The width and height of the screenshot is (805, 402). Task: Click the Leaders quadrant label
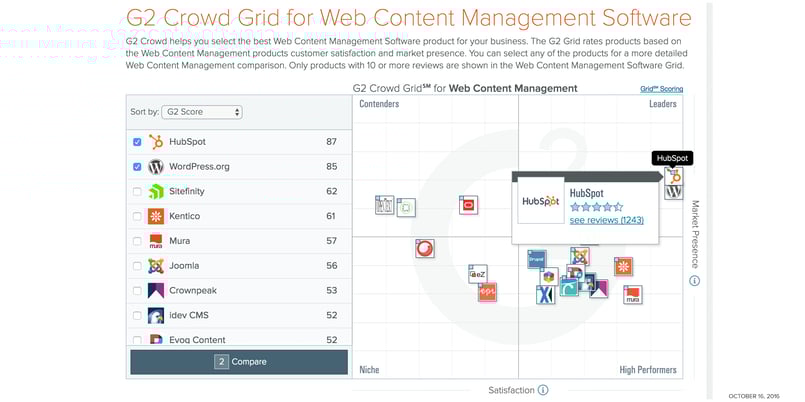(x=663, y=104)
